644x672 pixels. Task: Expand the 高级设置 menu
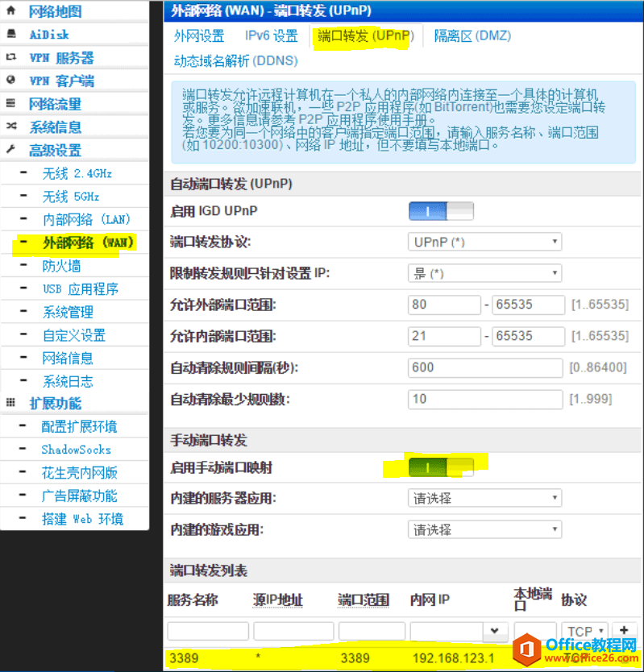55,150
